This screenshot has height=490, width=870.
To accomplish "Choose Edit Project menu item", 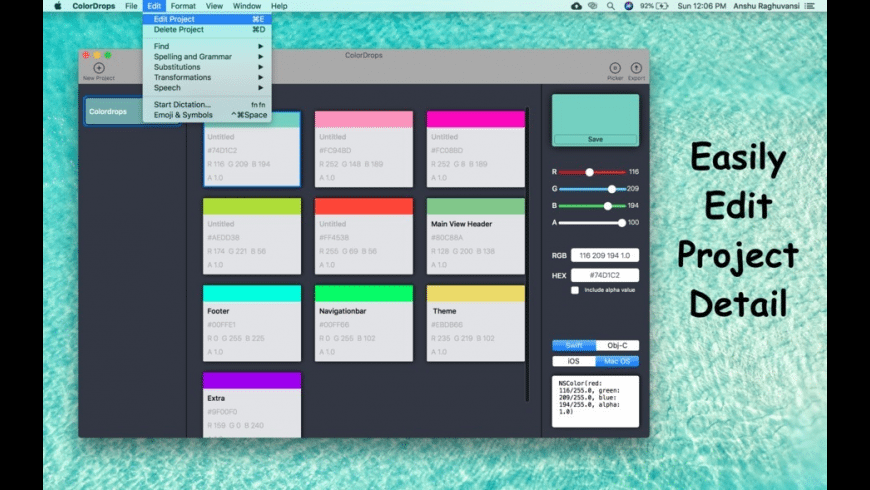I will pos(207,19).
